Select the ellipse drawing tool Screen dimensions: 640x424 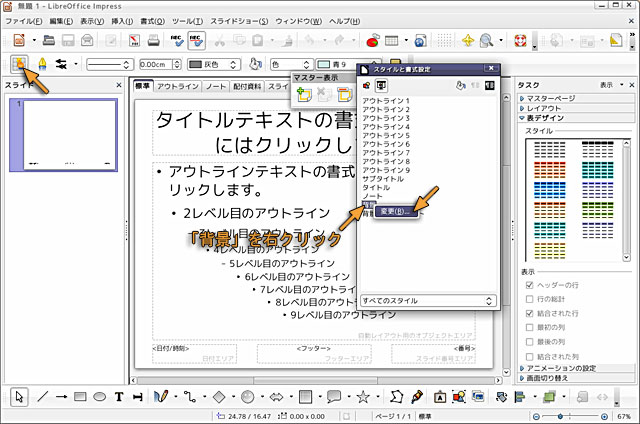100,397
